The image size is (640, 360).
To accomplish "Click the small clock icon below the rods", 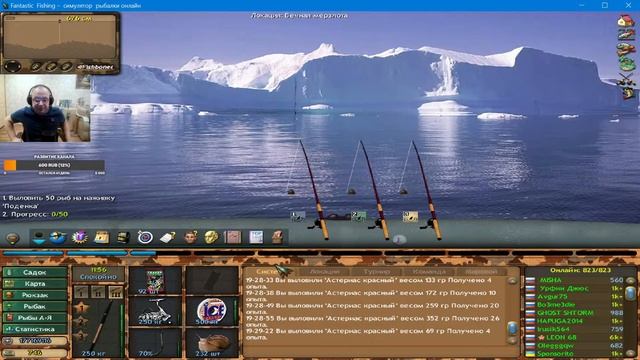I will point(399,240).
